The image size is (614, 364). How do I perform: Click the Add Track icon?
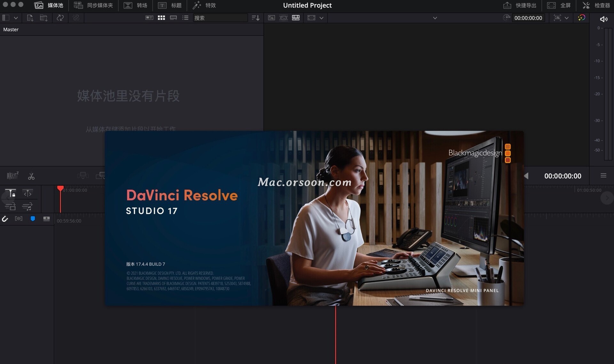point(46,218)
